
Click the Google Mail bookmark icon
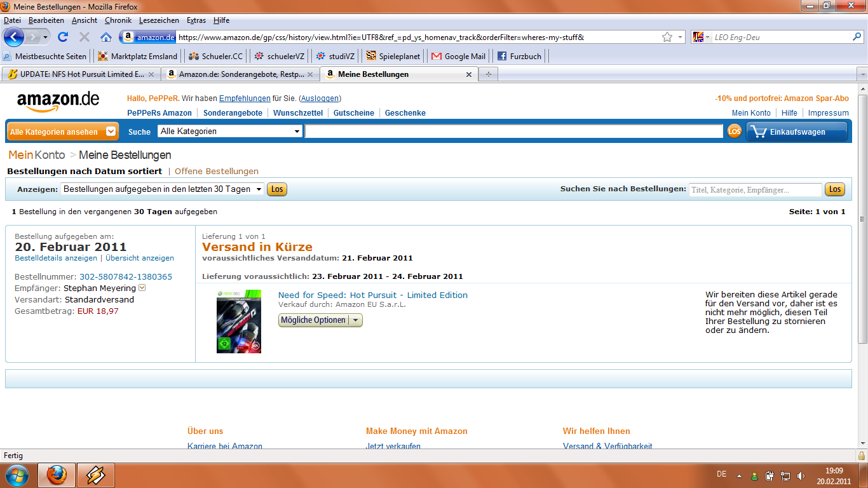pos(437,56)
